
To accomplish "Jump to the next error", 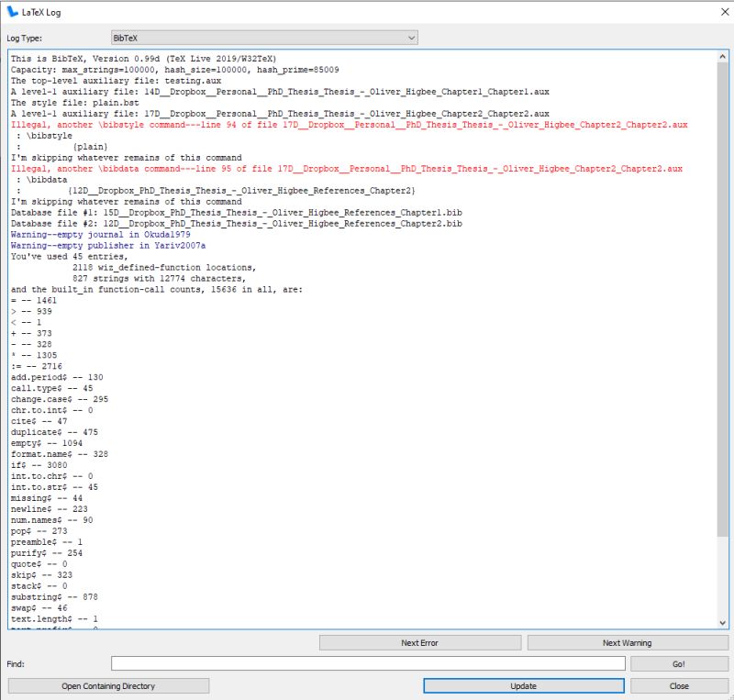I will tap(419, 642).
